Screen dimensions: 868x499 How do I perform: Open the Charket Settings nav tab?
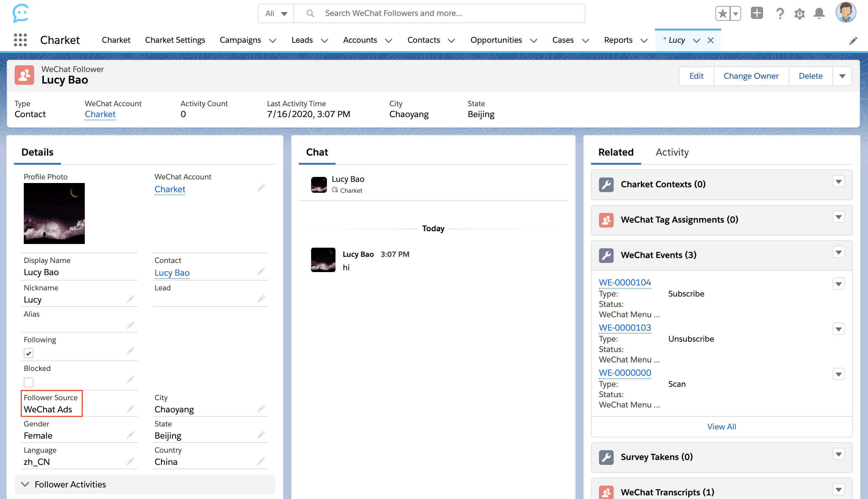tap(175, 40)
